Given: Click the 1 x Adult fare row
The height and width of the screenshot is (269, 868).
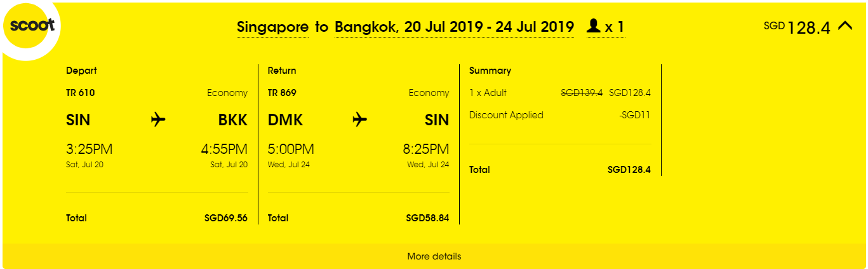Looking at the screenshot, I should tap(560, 93).
